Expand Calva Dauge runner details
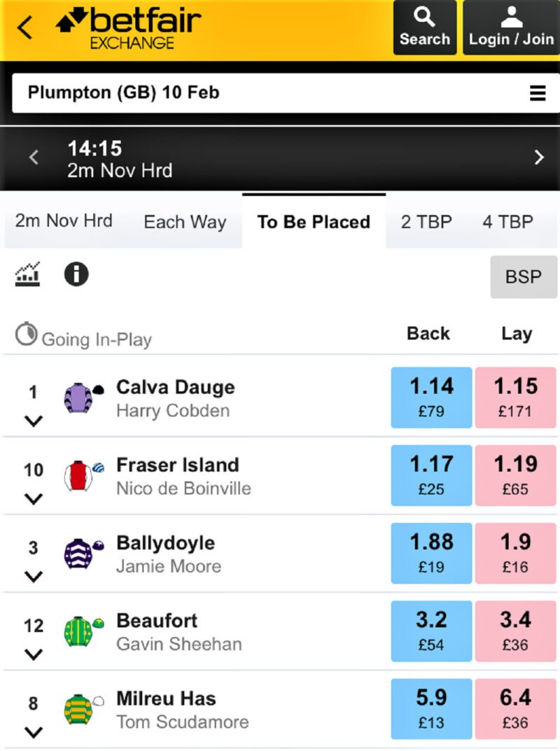 coord(32,421)
